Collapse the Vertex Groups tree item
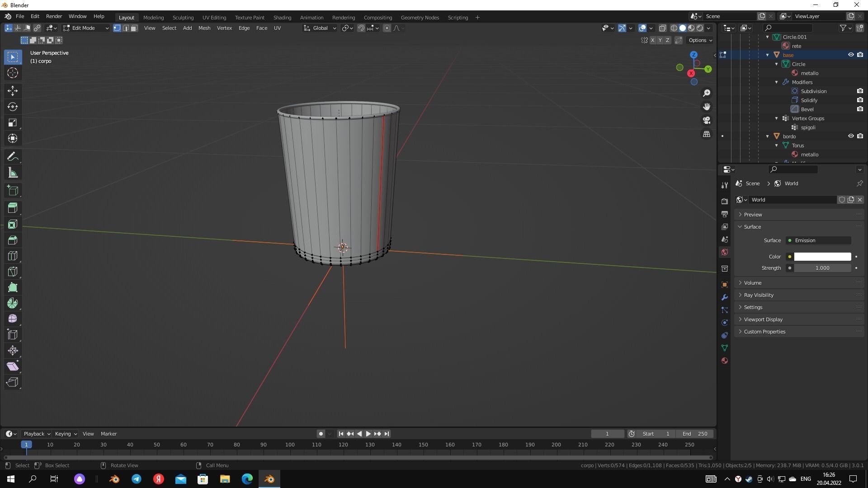This screenshot has height=488, width=868. point(777,118)
